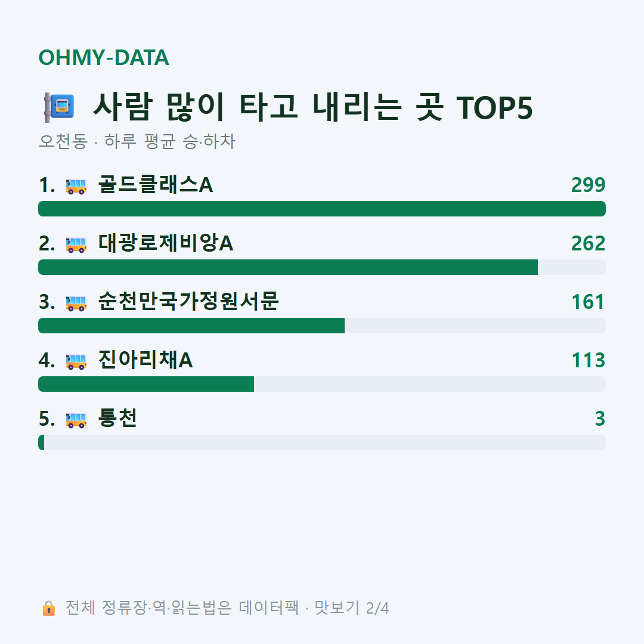Click the bus icon next to 대광로제비앙A
Screen dimensions: 644x644
coord(76,245)
